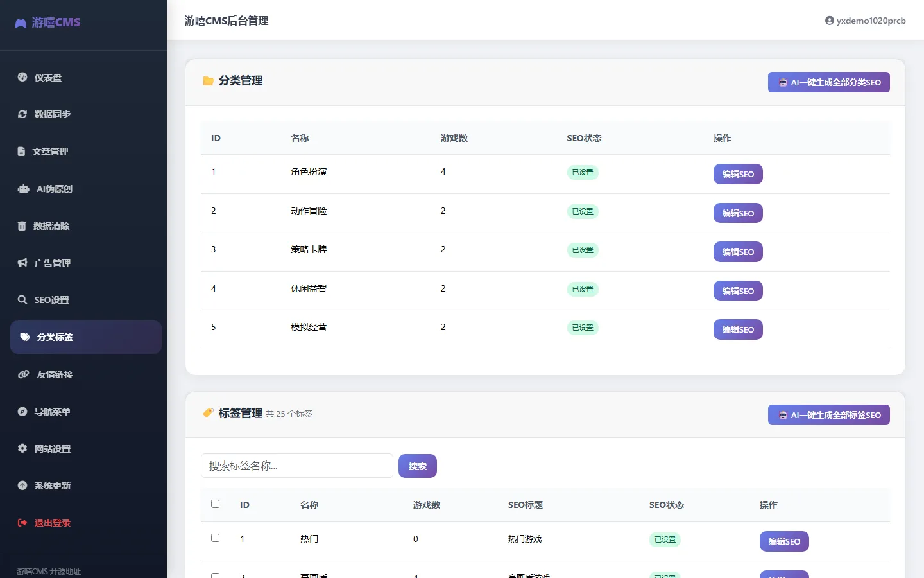Click the robot icon beside AI伪原创
The height and width of the screenshot is (578, 924).
click(24, 189)
